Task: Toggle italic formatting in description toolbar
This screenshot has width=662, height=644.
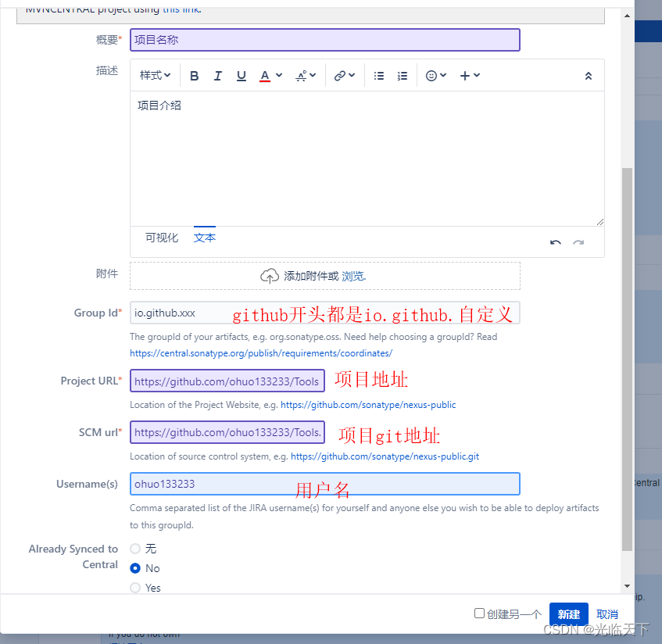Action: [x=217, y=76]
